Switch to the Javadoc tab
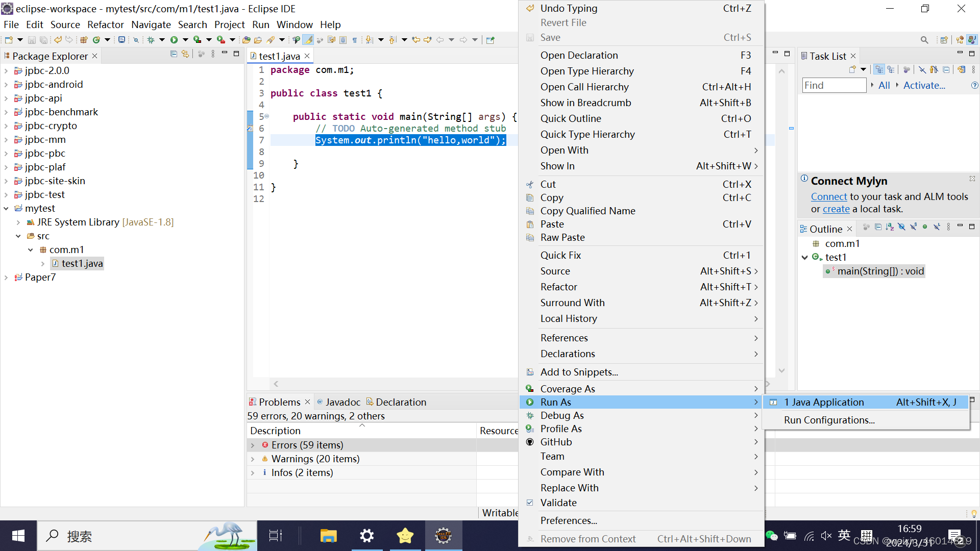The height and width of the screenshot is (551, 980). pyautogui.click(x=342, y=403)
